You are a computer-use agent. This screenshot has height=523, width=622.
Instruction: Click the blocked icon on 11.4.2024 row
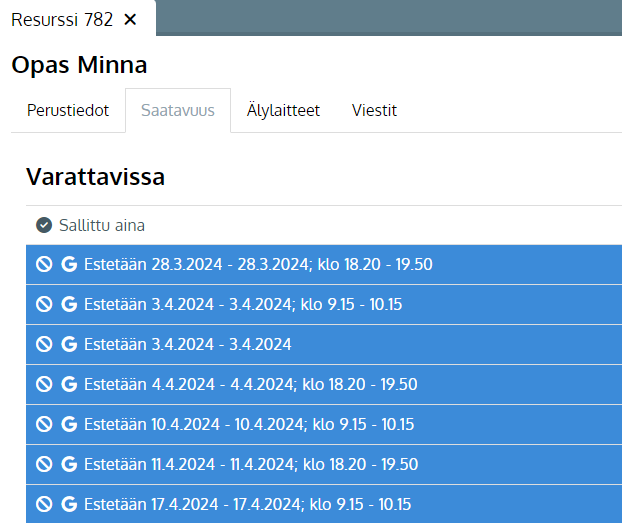pyautogui.click(x=44, y=464)
